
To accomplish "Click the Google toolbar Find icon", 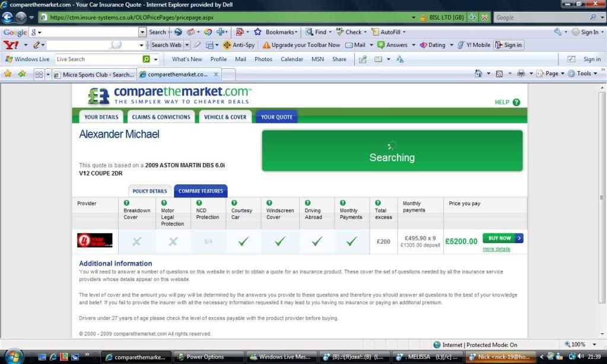I will pyautogui.click(x=309, y=32).
